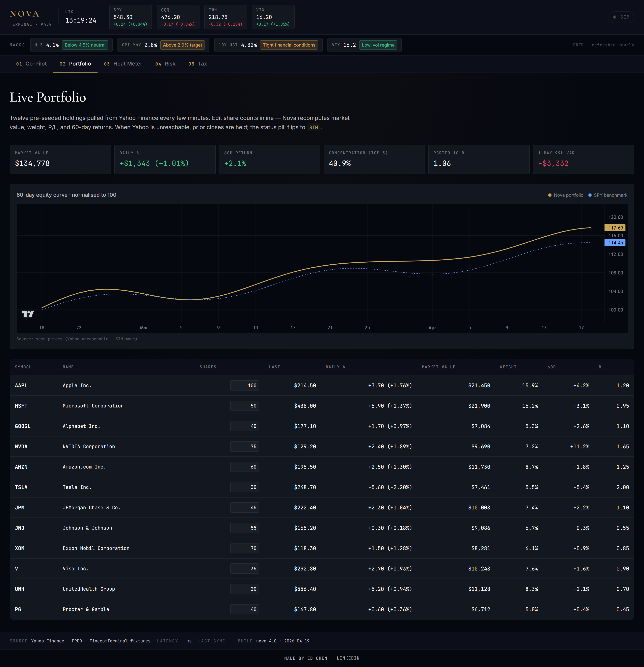The height and width of the screenshot is (667, 644).
Task: Click the 114.45 price label on chart
Action: pos(615,243)
